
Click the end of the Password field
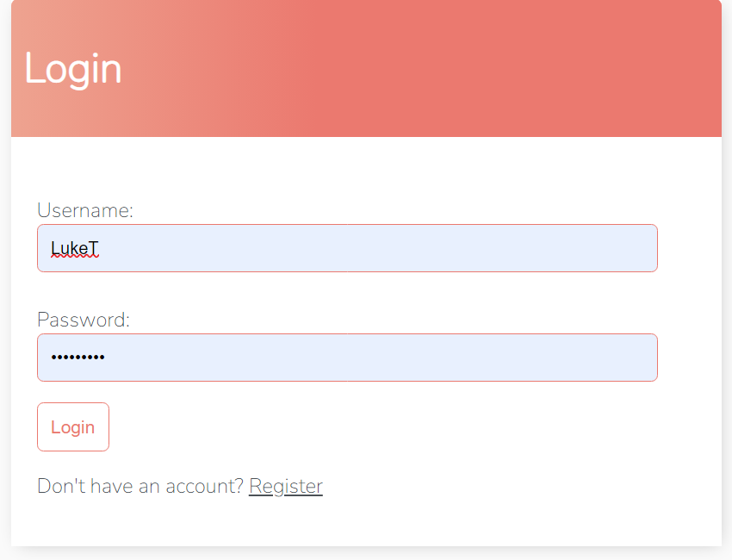(x=637, y=357)
